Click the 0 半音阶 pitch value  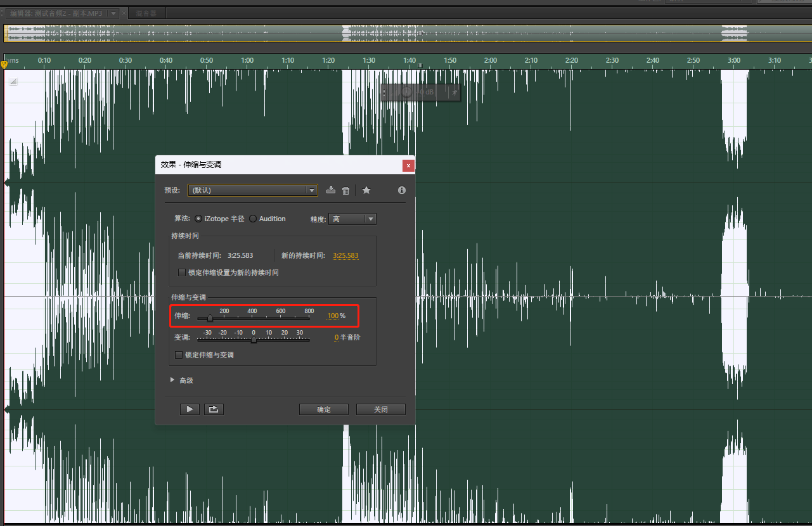(x=336, y=337)
